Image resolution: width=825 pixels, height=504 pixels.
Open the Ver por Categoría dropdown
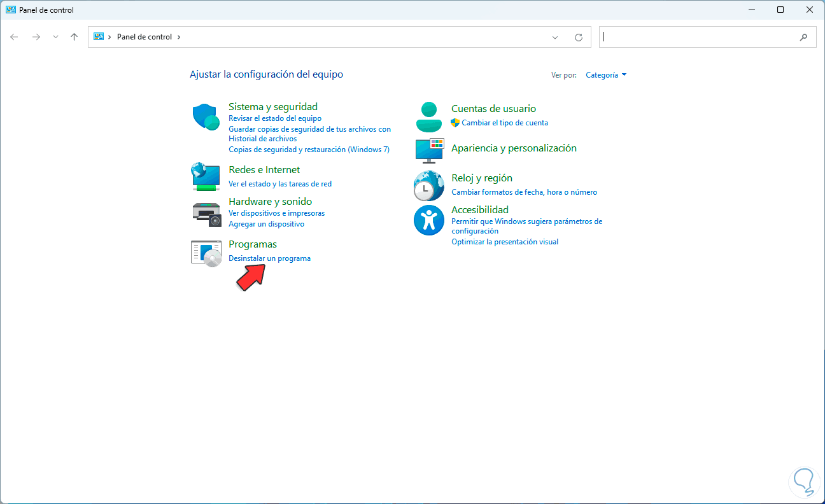click(x=606, y=75)
